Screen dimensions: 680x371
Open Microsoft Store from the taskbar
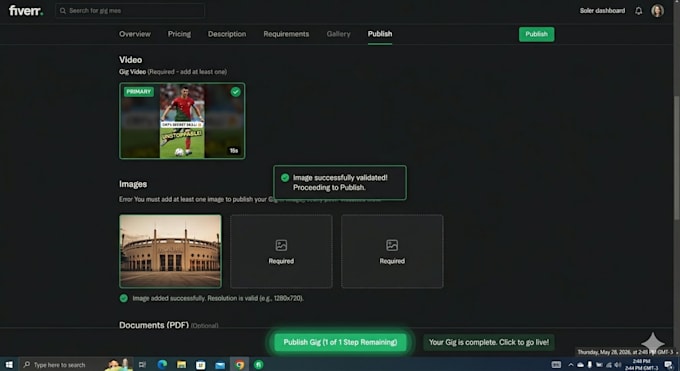coord(200,364)
